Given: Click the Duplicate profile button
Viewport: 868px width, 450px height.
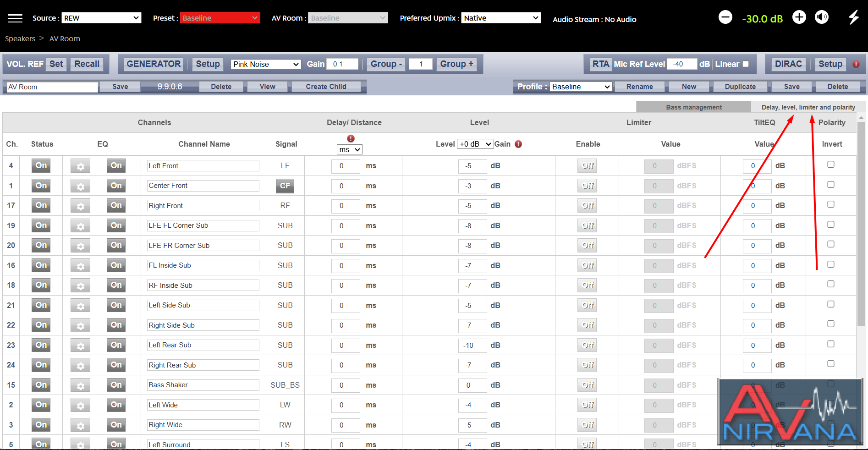Looking at the screenshot, I should [740, 87].
